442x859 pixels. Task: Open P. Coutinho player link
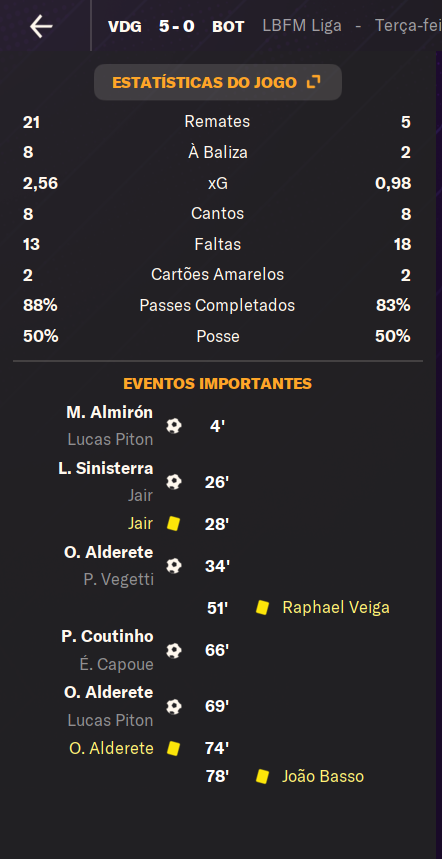[x=107, y=637]
